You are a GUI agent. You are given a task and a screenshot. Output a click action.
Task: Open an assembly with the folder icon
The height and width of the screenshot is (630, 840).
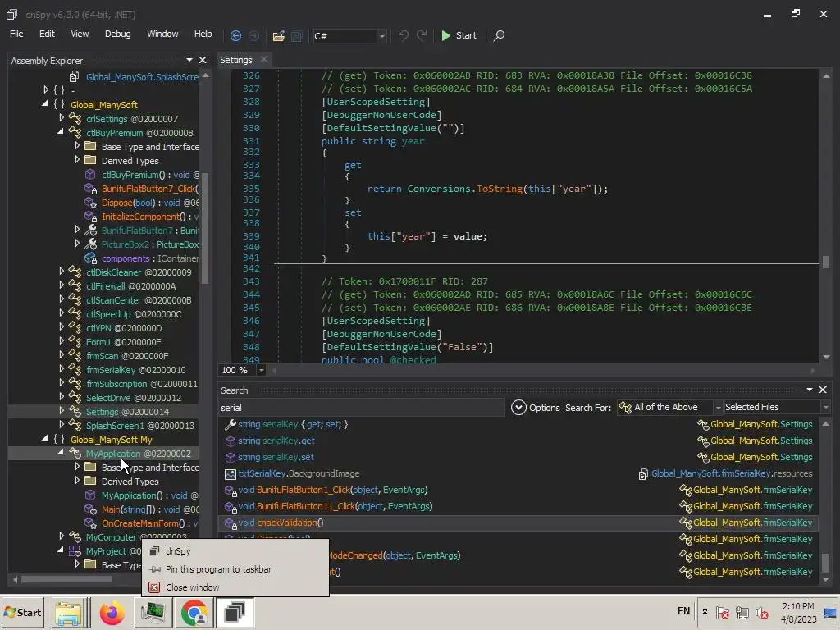278,36
